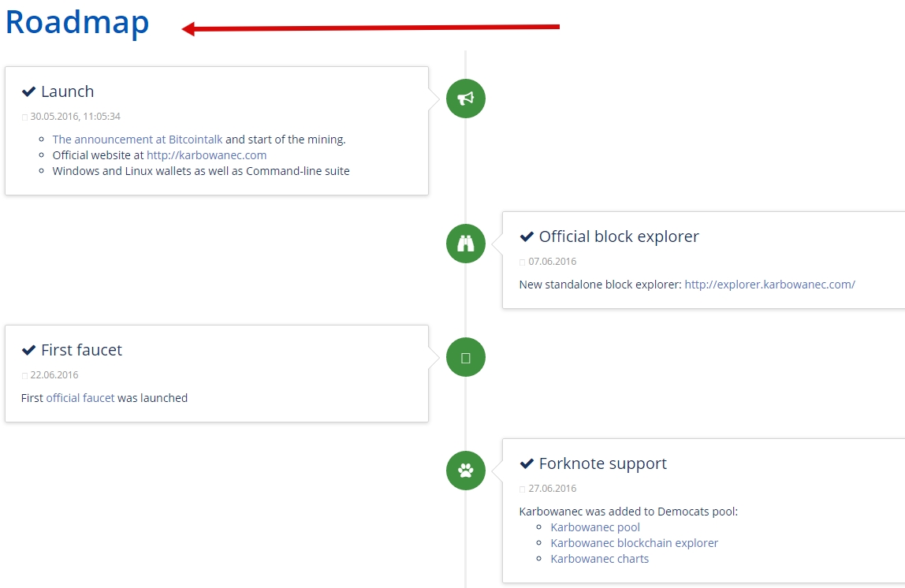Click the Roadmap page heading
905x588 pixels.
(77, 23)
